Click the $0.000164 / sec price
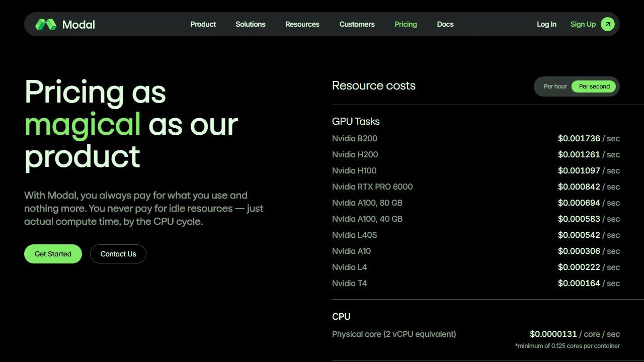 [x=589, y=283]
